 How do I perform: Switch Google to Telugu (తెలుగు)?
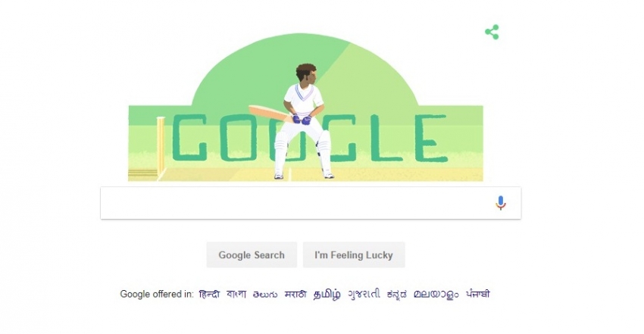point(265,295)
